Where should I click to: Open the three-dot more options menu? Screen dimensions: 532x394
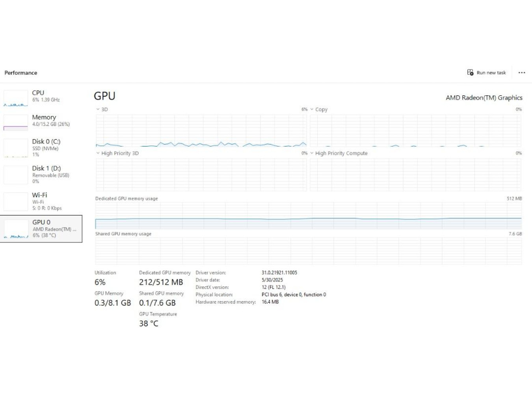point(522,72)
